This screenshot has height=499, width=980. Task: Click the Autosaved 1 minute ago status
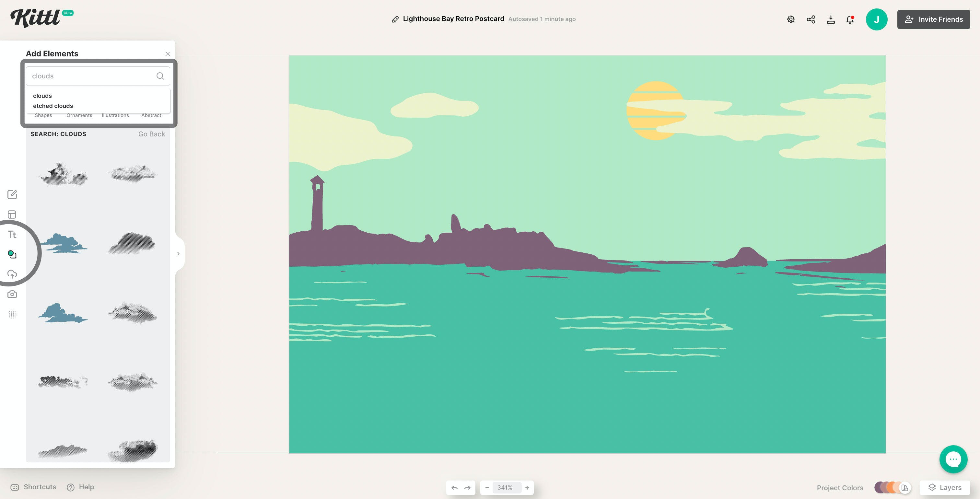542,19
